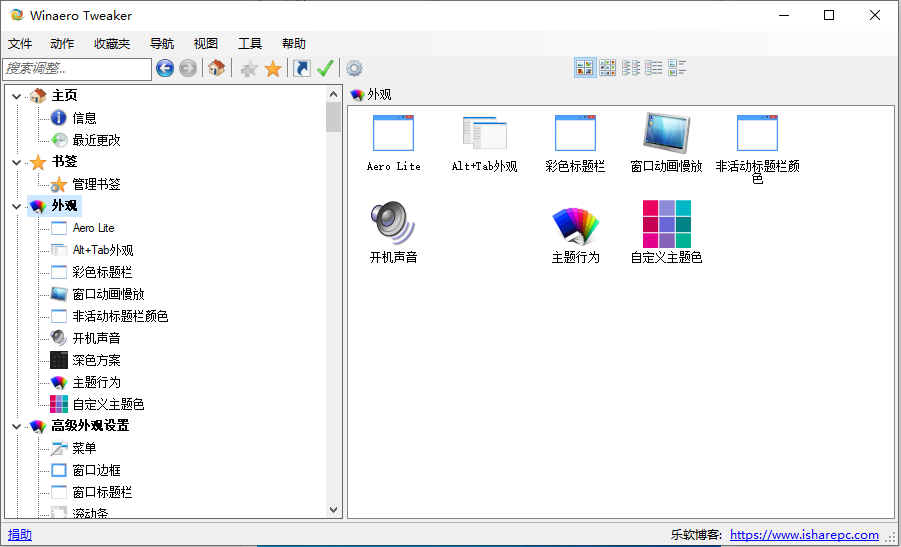The height and width of the screenshot is (547, 901).
Task: Open the 开机声音 speaker icon in right pane
Action: coord(393,223)
